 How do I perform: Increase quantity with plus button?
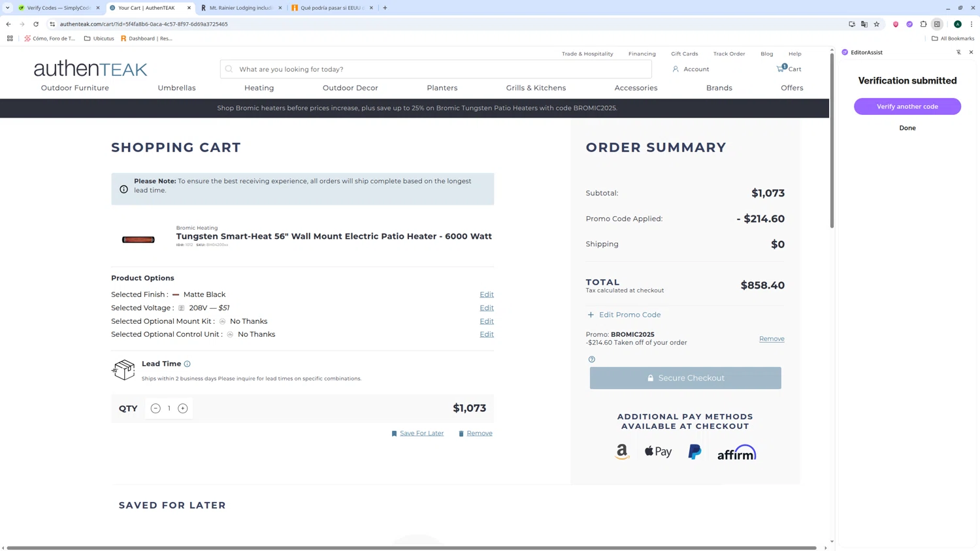pos(183,409)
